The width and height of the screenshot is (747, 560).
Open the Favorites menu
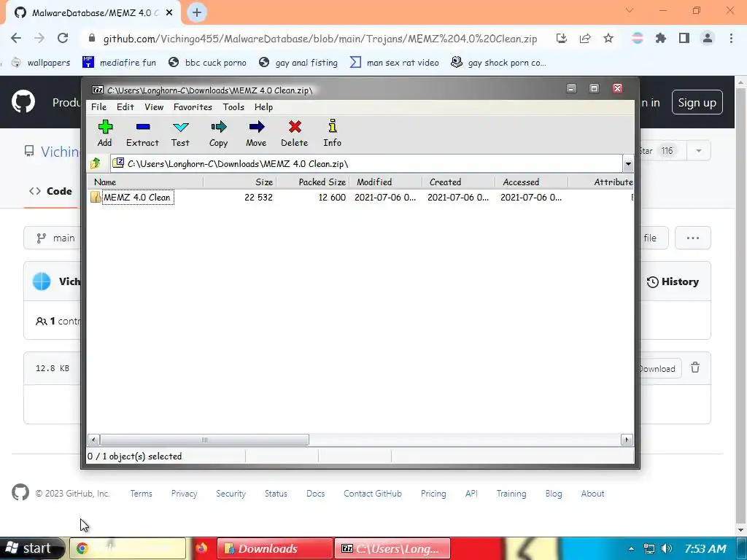pos(193,107)
